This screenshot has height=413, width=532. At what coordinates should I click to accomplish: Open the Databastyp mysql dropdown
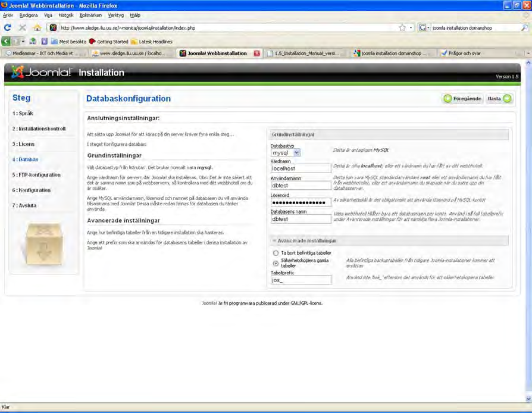pos(286,153)
